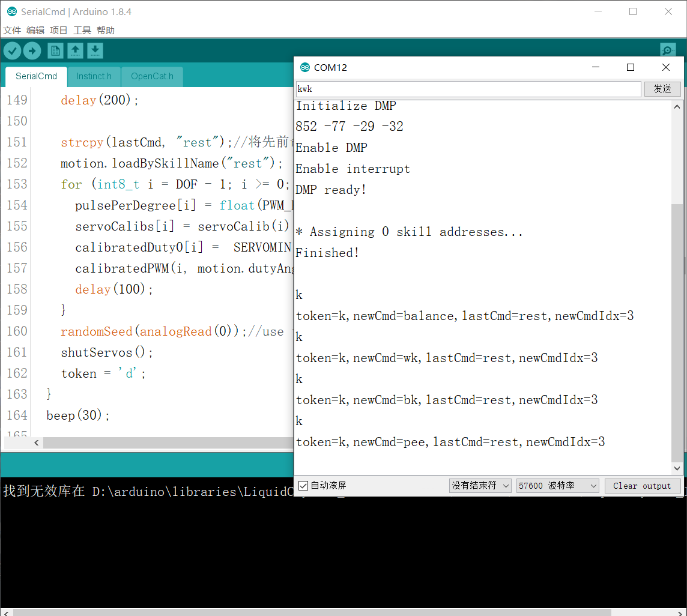
Task: Open the 文件 menu
Action: tap(12, 30)
